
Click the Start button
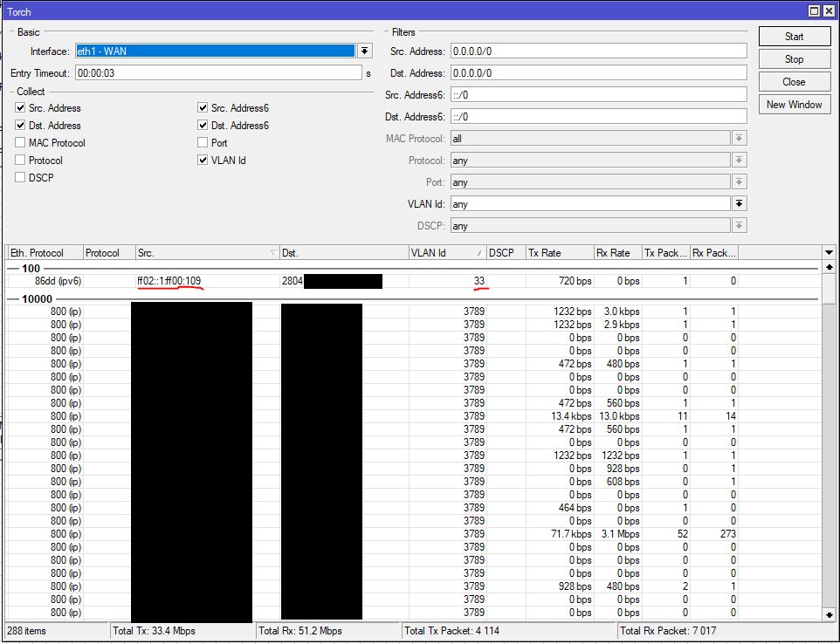[794, 37]
